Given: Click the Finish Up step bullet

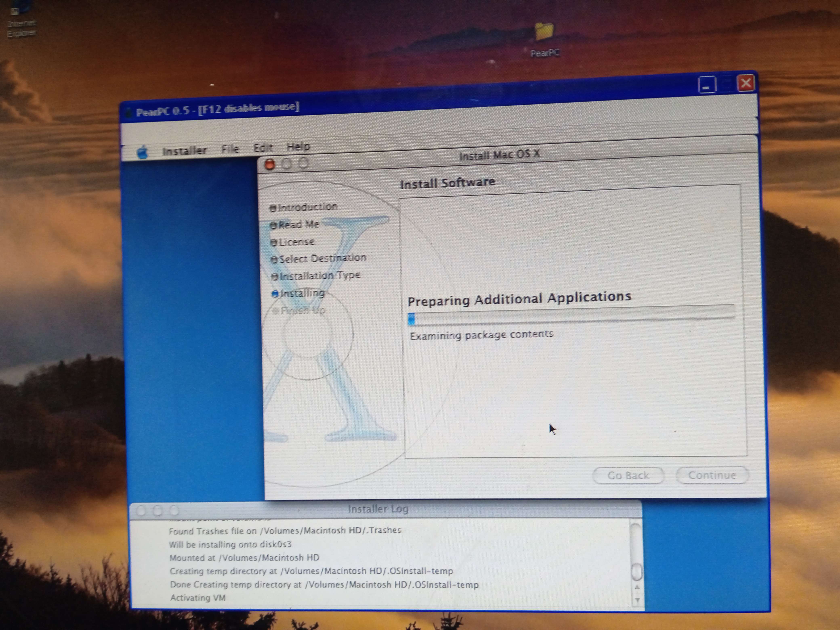Looking at the screenshot, I should coord(276,311).
